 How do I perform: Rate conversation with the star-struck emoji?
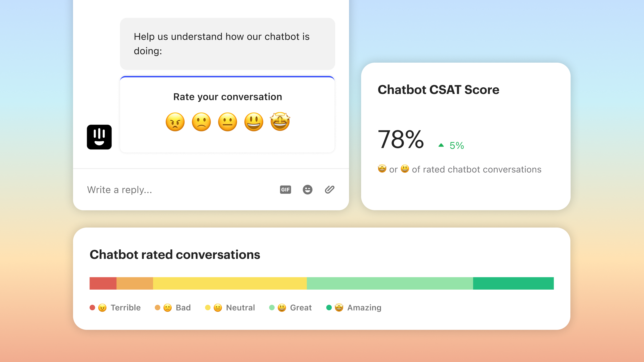click(x=280, y=121)
